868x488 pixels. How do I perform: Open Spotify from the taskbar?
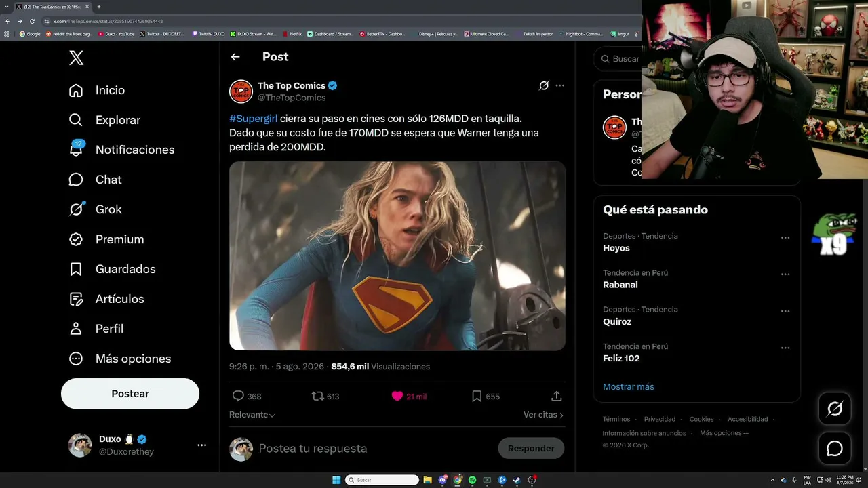473,480
